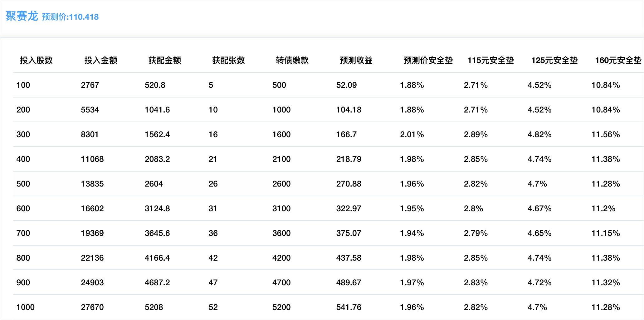Select the 125元安全垫 column header

554,60
